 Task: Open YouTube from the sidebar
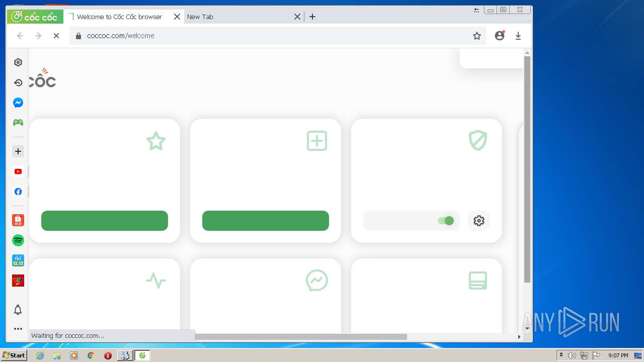pyautogui.click(x=18, y=171)
